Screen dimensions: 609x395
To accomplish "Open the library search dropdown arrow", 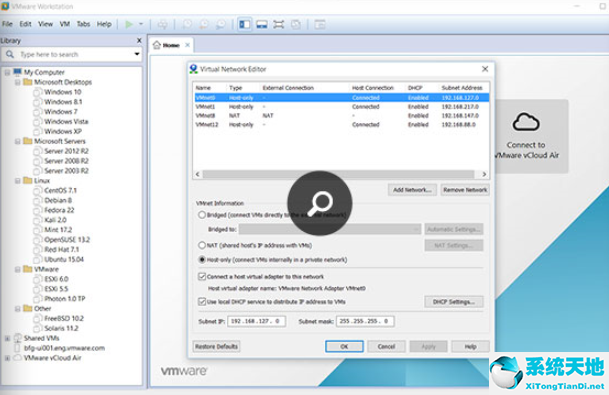I will click(137, 54).
